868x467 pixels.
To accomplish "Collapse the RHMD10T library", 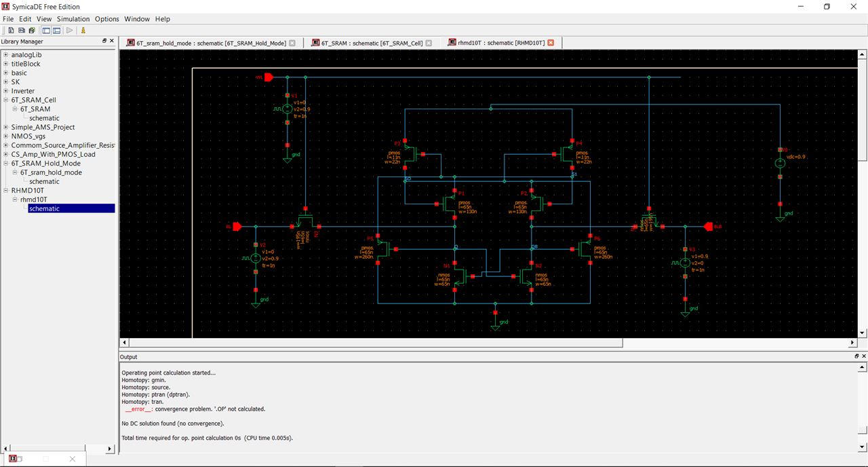I will [x=5, y=190].
